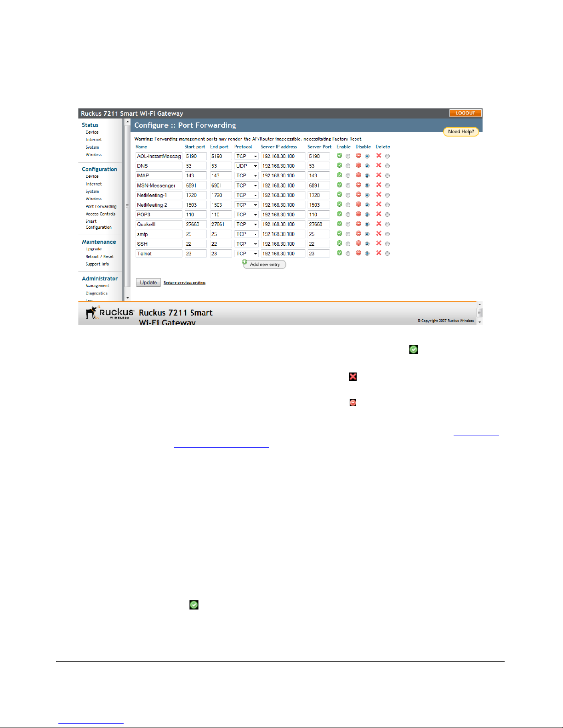Select the Disable radio button for POP3
Image resolution: width=563 pixels, height=728 pixels.
(x=367, y=214)
